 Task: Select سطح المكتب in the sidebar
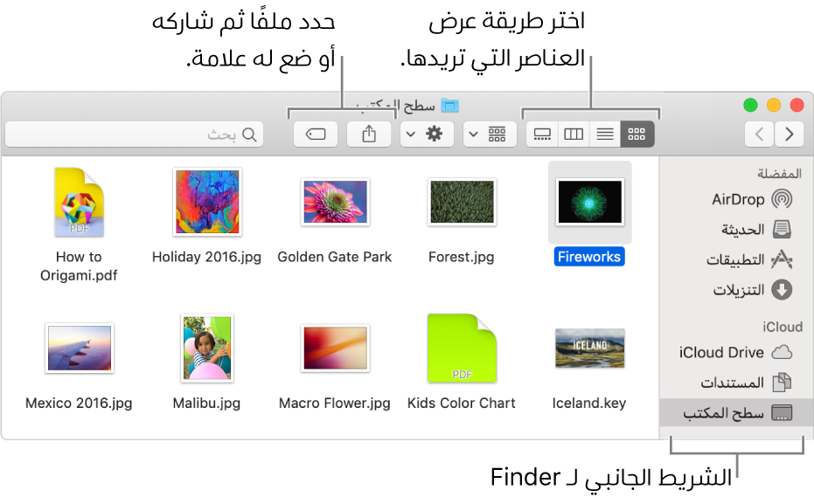pos(737,413)
